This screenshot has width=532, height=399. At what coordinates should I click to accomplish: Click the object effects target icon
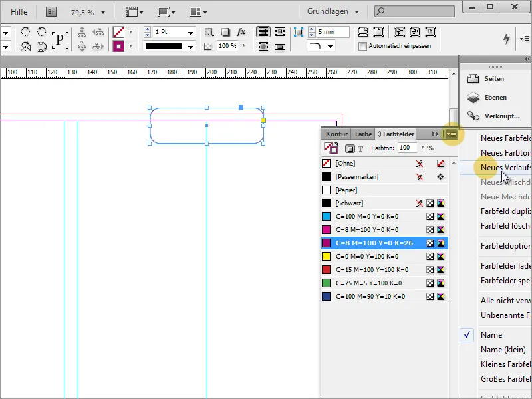[209, 32]
